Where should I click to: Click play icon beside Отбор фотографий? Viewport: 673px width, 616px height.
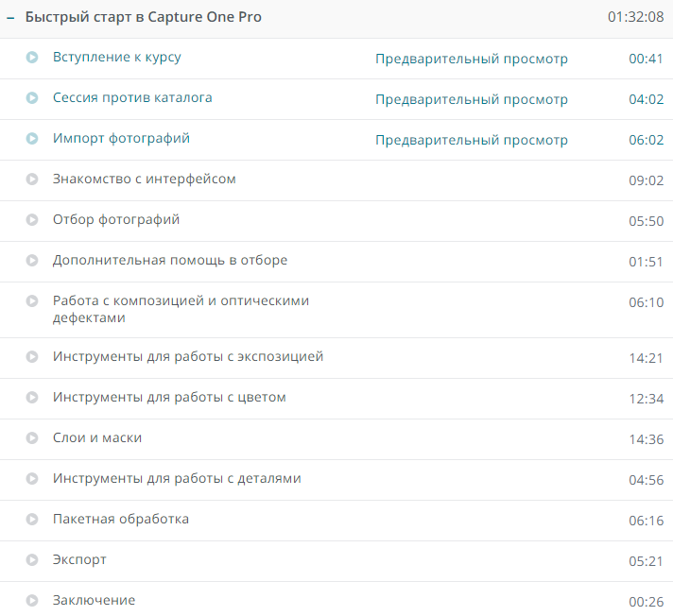click(x=32, y=220)
